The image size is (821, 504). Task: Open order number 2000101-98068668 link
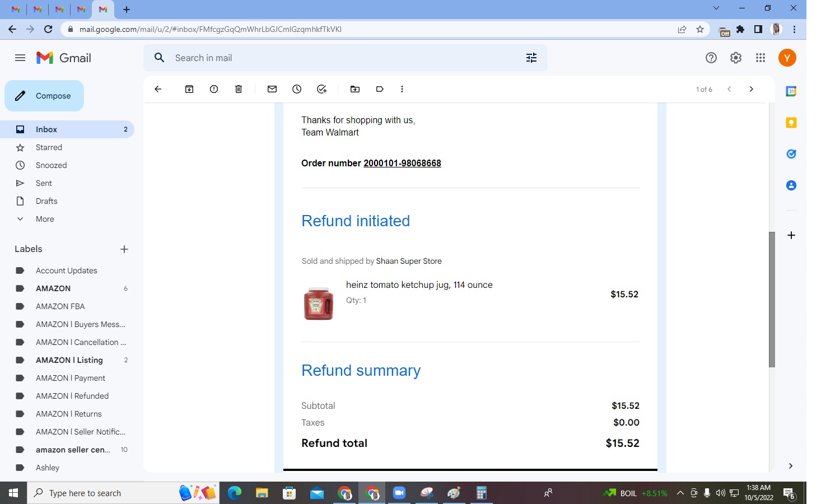coord(402,163)
